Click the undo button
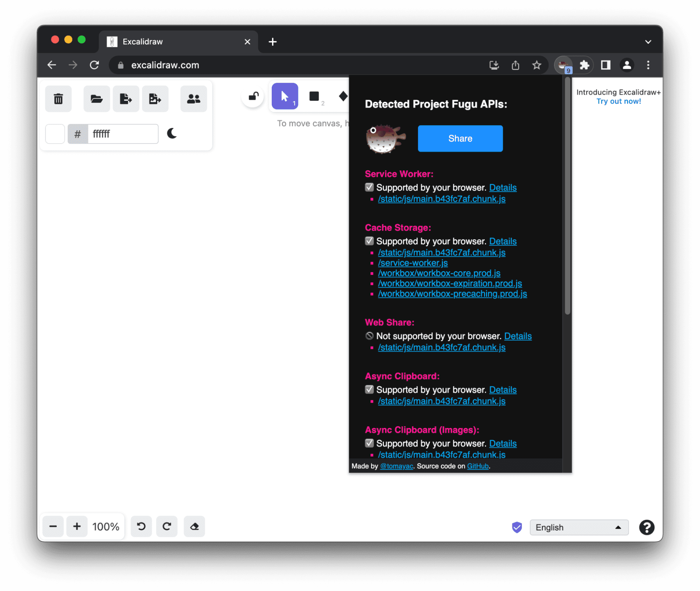The height and width of the screenshot is (591, 700). point(141,526)
